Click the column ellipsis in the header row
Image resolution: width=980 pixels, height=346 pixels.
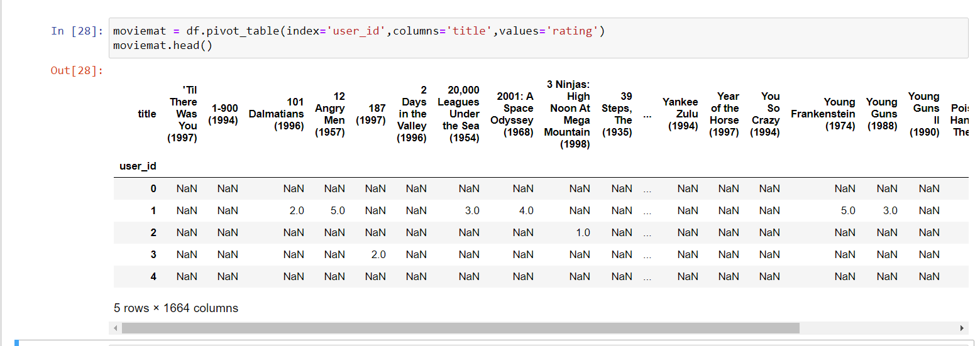pyautogui.click(x=647, y=116)
